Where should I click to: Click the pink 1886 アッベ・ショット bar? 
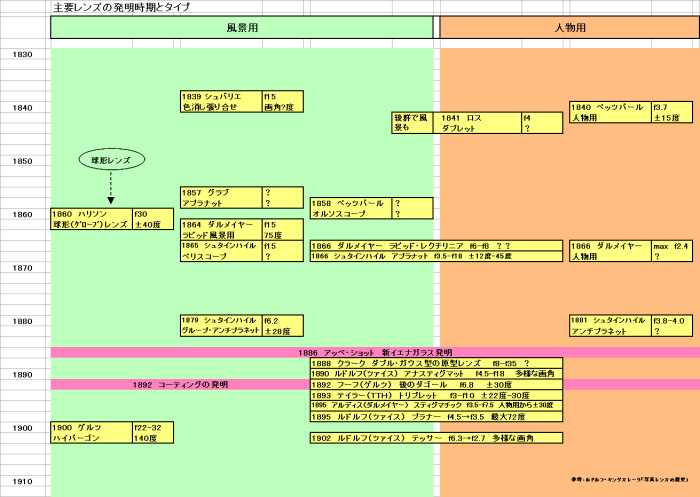(x=374, y=352)
